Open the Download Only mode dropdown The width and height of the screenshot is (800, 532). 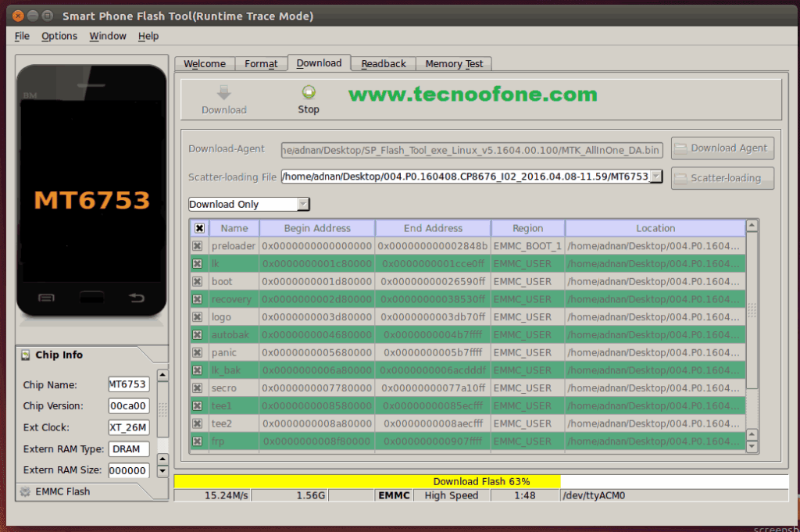303,204
